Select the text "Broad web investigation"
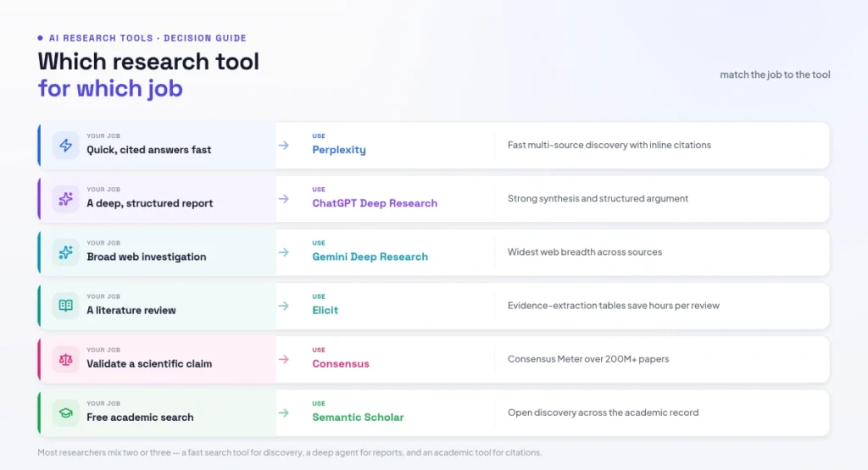This screenshot has width=868, height=470. tap(146, 257)
